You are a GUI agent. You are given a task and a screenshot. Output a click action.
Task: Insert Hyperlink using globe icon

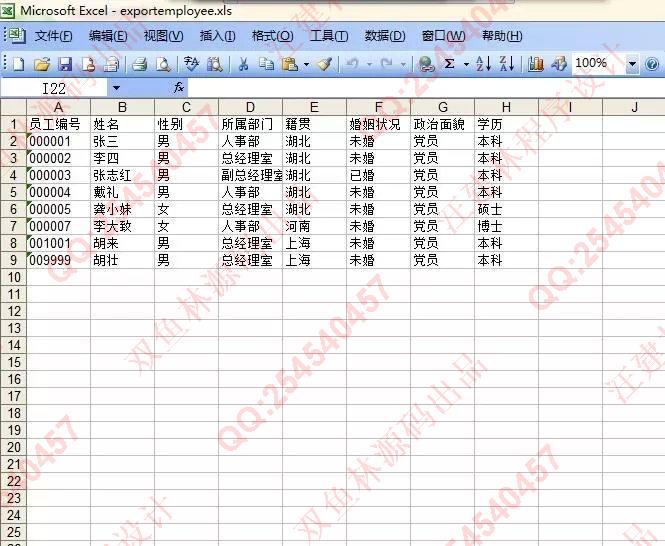click(426, 64)
